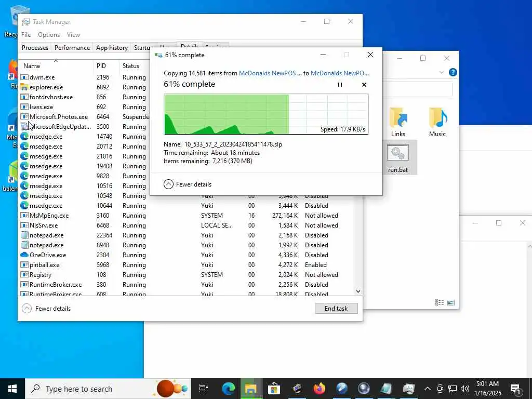Open Task Manager View menu

pos(73,35)
